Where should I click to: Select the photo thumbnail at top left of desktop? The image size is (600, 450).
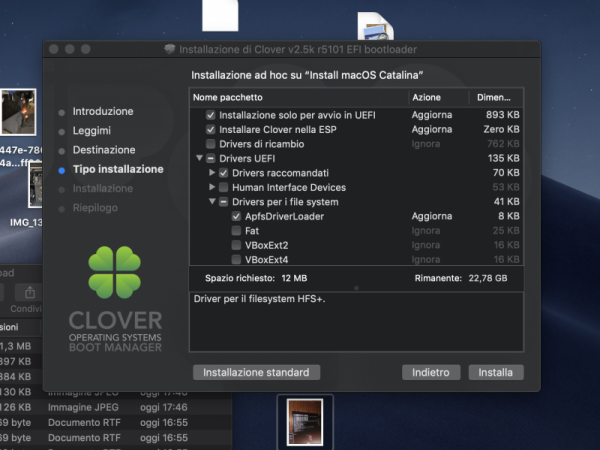point(18,112)
